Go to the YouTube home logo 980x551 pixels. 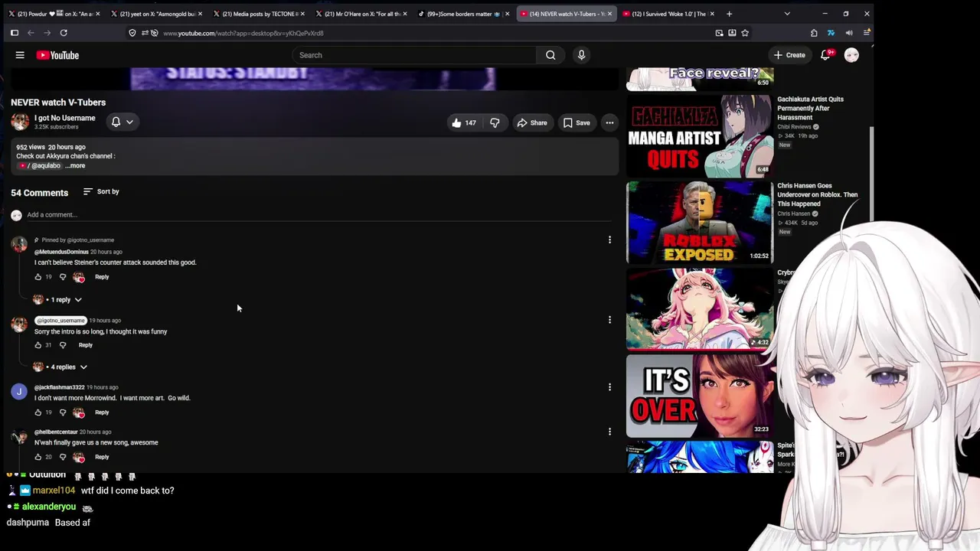pyautogui.click(x=57, y=55)
